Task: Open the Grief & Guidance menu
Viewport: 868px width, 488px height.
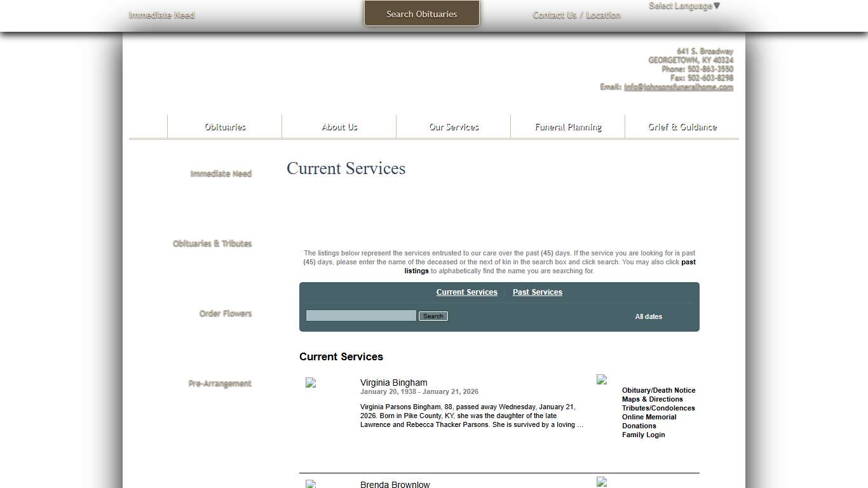Action: [x=682, y=127]
